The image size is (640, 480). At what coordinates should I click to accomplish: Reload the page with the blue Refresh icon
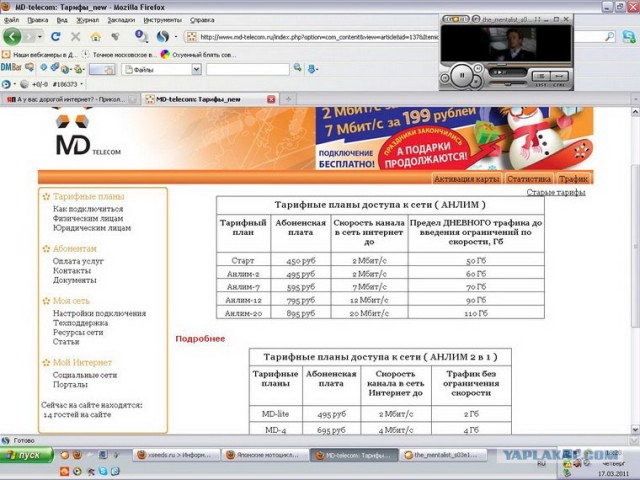[x=56, y=37]
